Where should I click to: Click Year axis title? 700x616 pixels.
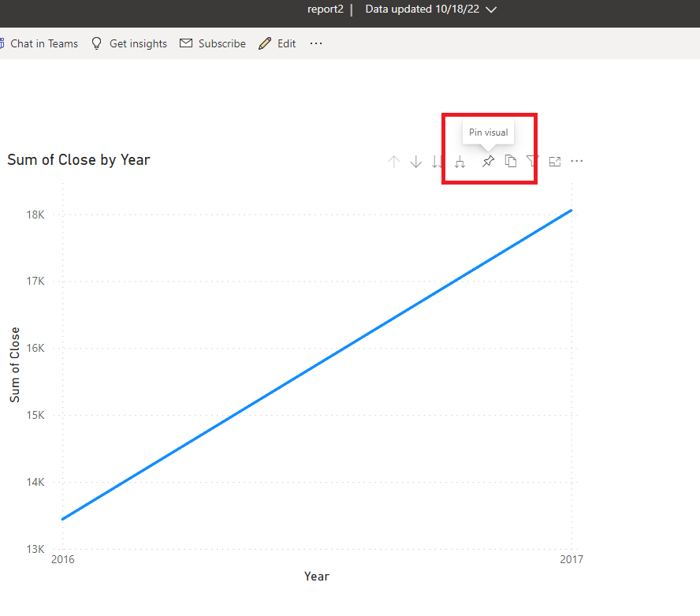pyautogui.click(x=317, y=577)
